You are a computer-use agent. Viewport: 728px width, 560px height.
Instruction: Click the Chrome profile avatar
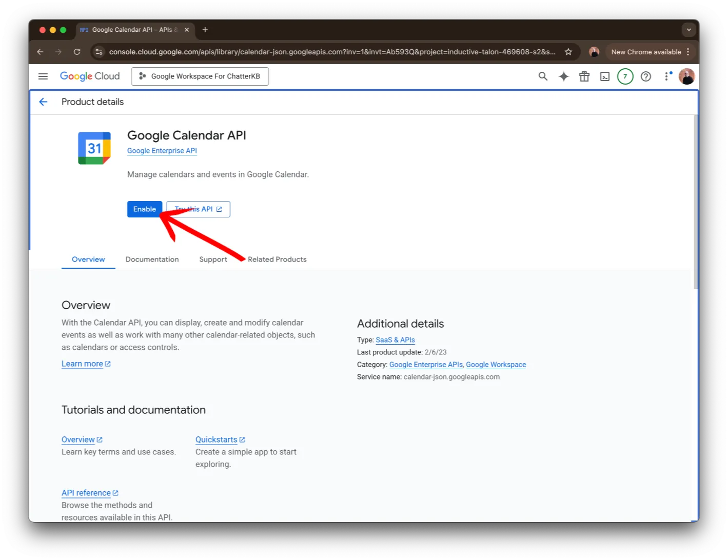(594, 52)
